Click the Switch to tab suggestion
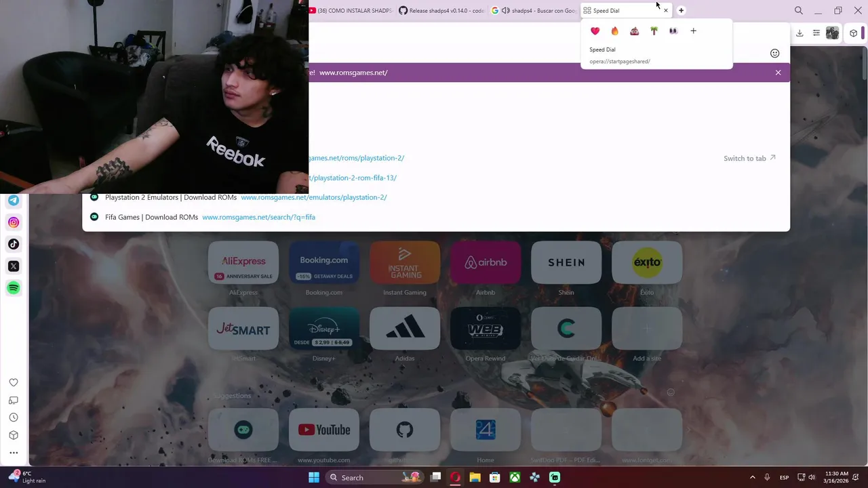 pyautogui.click(x=749, y=159)
